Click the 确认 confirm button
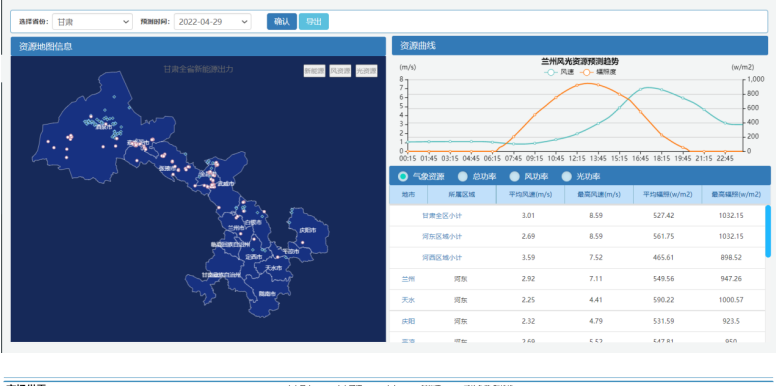780x386 pixels. tap(282, 21)
